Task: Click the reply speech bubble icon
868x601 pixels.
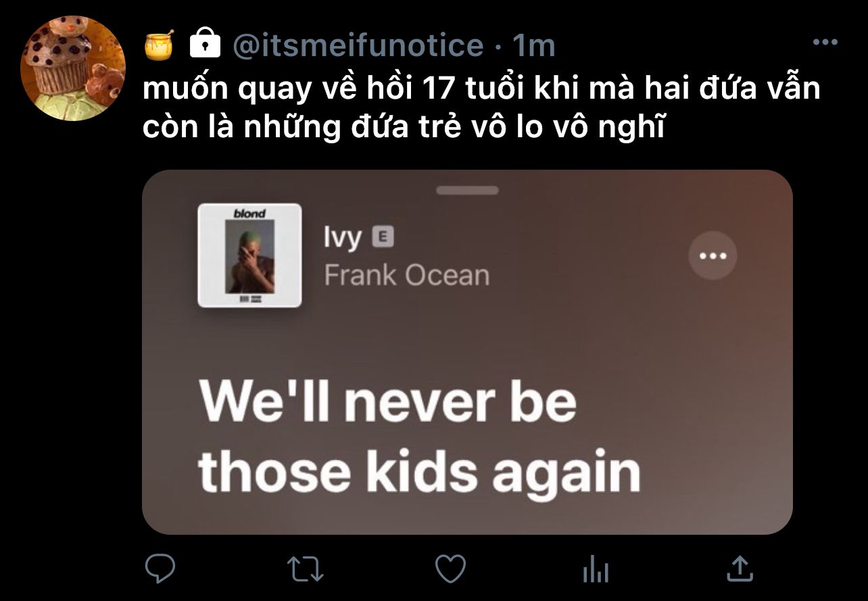Action: (160, 569)
